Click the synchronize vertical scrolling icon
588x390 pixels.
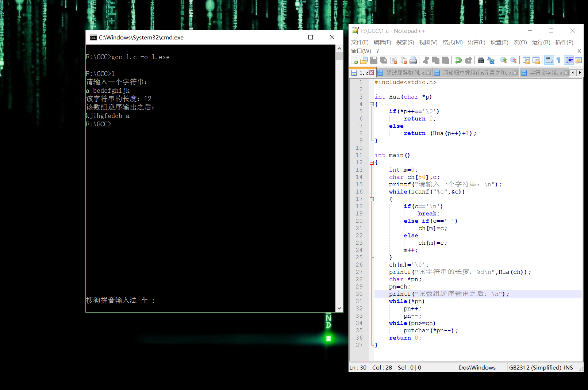(x=526, y=61)
